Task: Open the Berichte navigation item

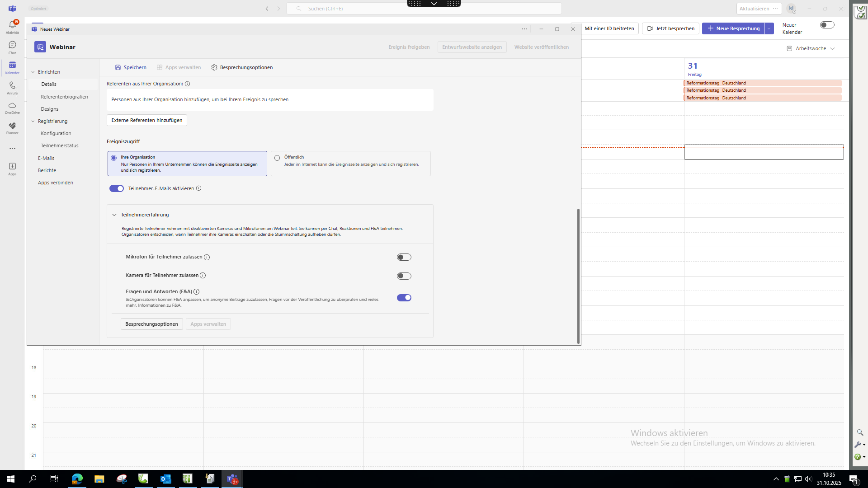Action: pos(47,170)
